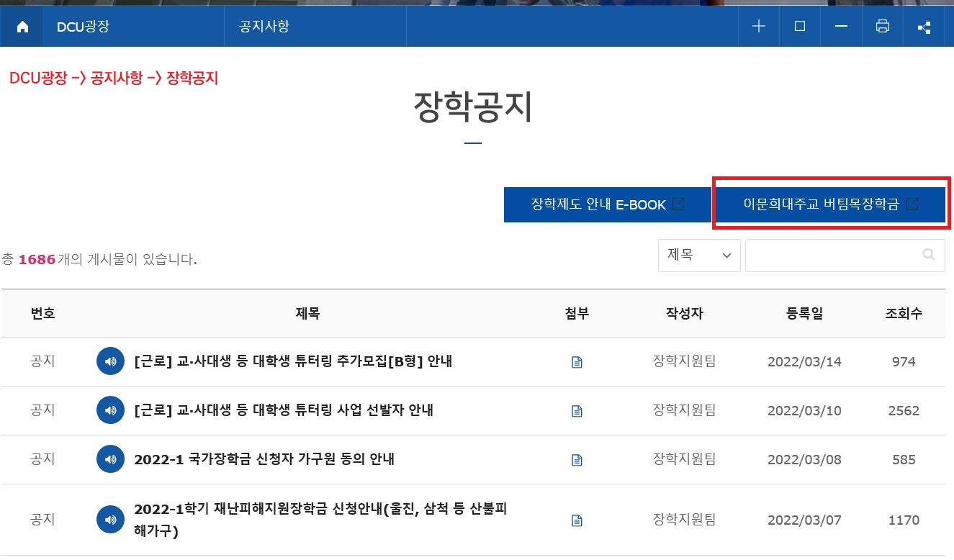This screenshot has height=560, width=954.
Task: Click 이문희대주교 버팀목장학금 button
Action: point(830,205)
